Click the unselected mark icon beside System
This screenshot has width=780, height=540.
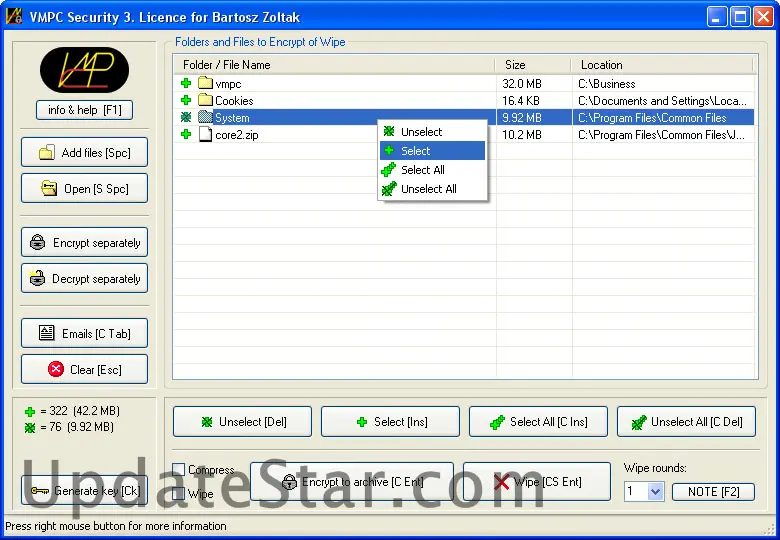point(186,118)
